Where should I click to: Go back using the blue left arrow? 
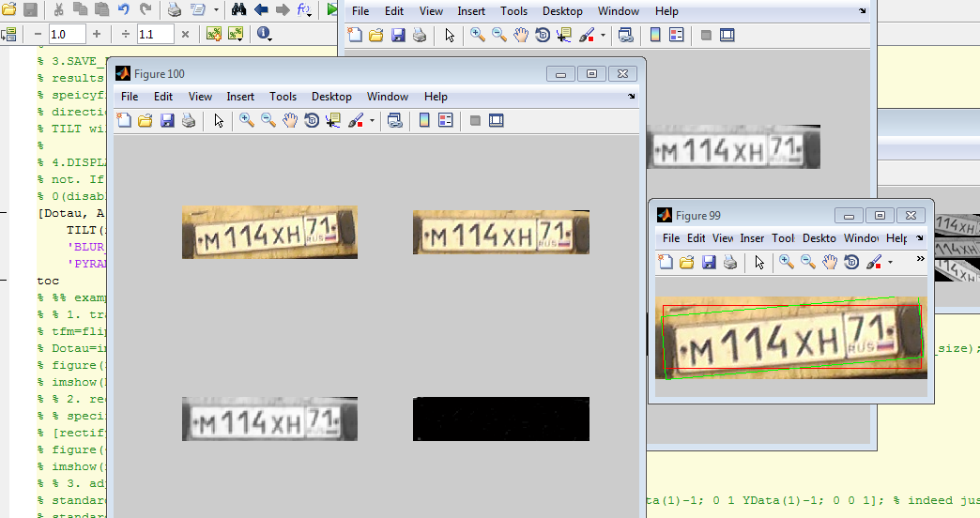[x=261, y=9]
